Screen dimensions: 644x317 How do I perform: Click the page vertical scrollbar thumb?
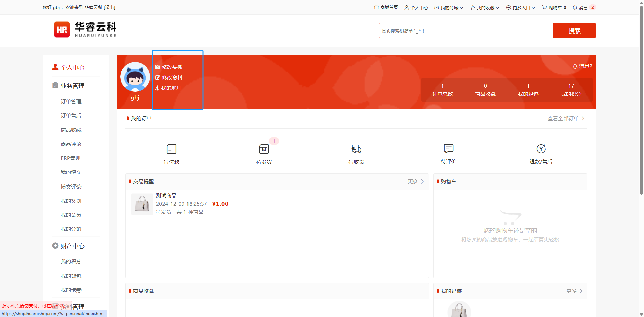point(641,101)
